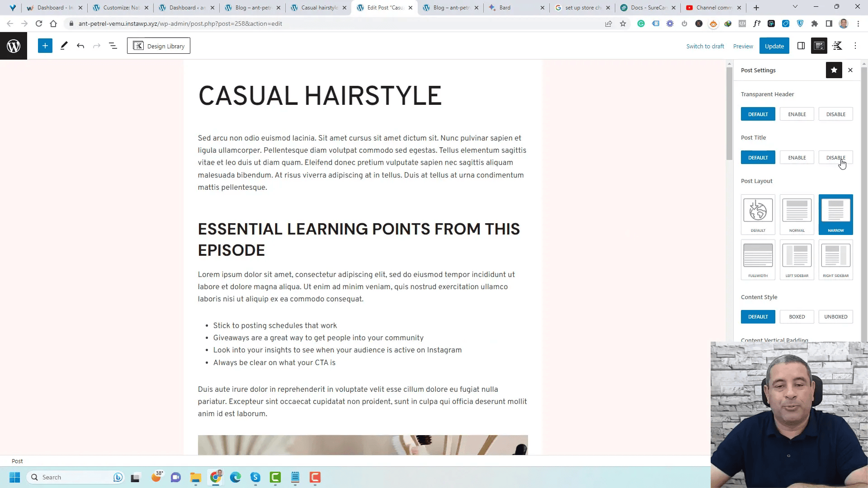868x488 pixels.
Task: Select Narrow post layout option
Action: pos(836,213)
